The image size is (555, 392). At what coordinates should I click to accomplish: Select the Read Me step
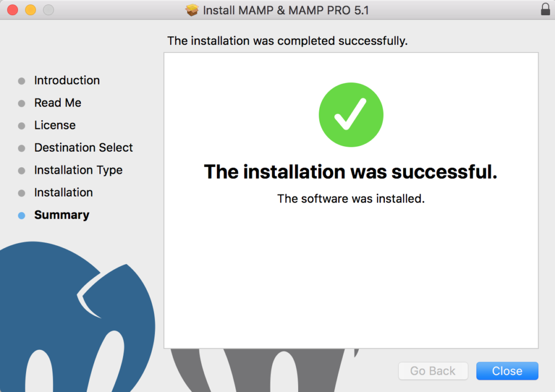57,103
